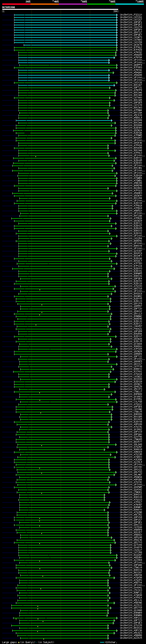Select the UniRef100_A7NYQ2 label
146x644 pixels.
pos(131,52)
